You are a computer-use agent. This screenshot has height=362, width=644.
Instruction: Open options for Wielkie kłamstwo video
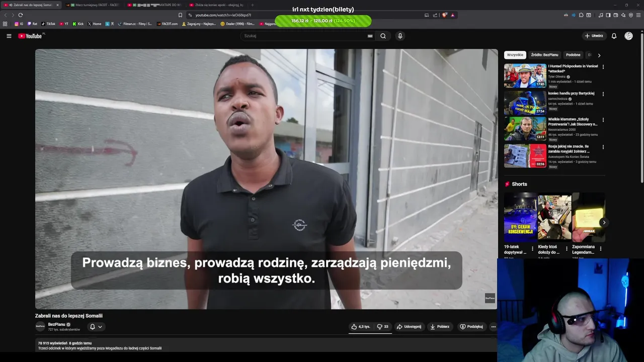[603, 120]
